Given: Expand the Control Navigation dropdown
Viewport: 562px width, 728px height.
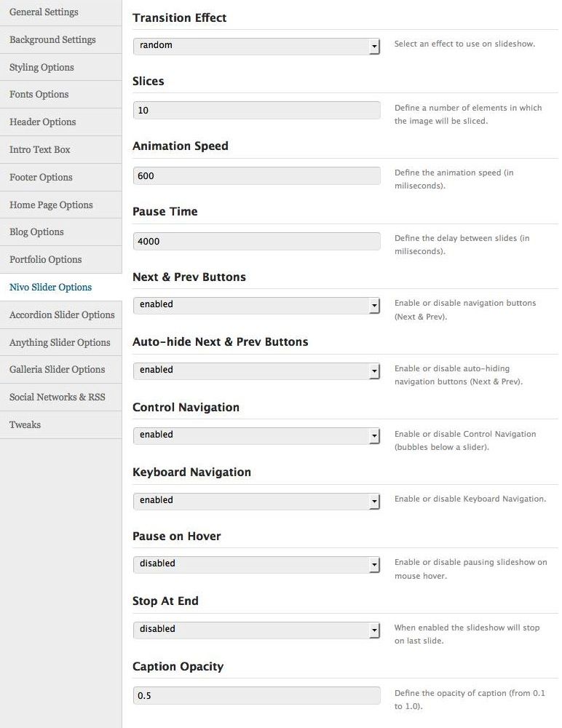Looking at the screenshot, I should (256, 435).
